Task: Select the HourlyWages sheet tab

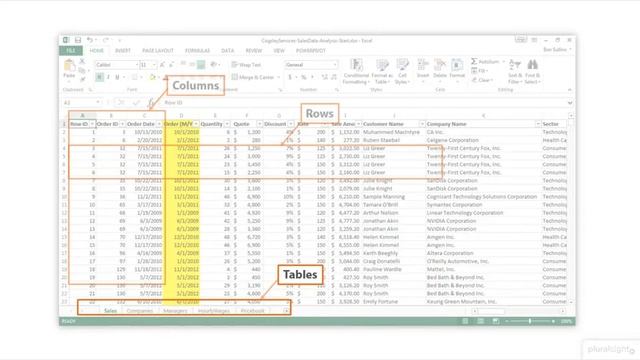Action: 213,311
